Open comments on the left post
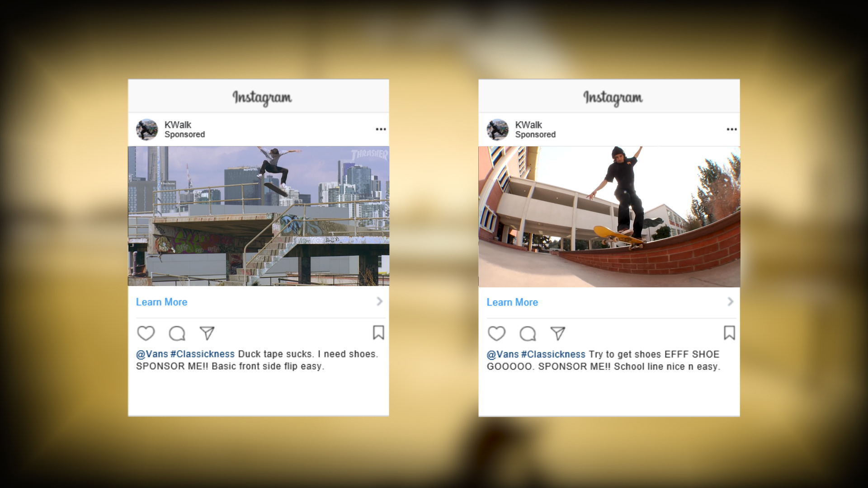Image resolution: width=868 pixels, height=488 pixels. (x=177, y=334)
